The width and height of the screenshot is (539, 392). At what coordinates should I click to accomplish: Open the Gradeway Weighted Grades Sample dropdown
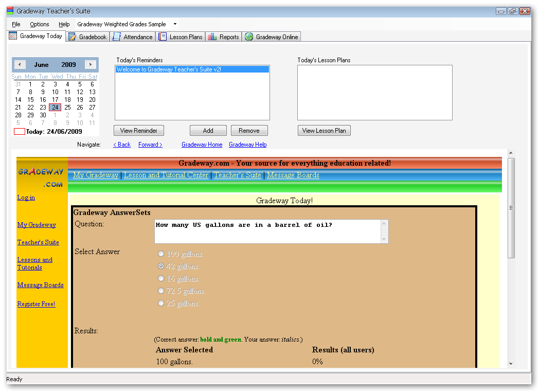(x=175, y=24)
